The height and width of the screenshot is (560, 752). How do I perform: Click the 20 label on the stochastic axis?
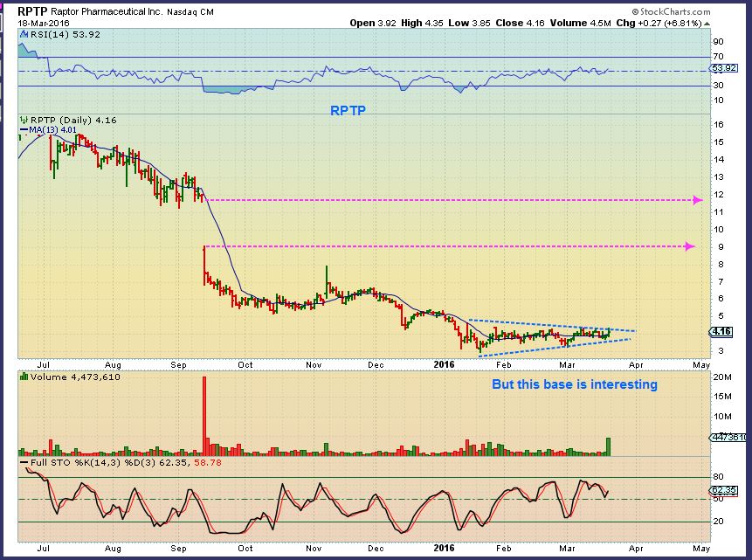coord(719,522)
